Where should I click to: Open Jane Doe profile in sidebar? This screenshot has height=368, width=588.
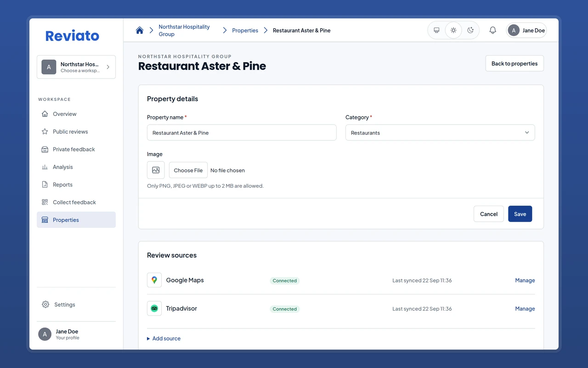[76, 334]
